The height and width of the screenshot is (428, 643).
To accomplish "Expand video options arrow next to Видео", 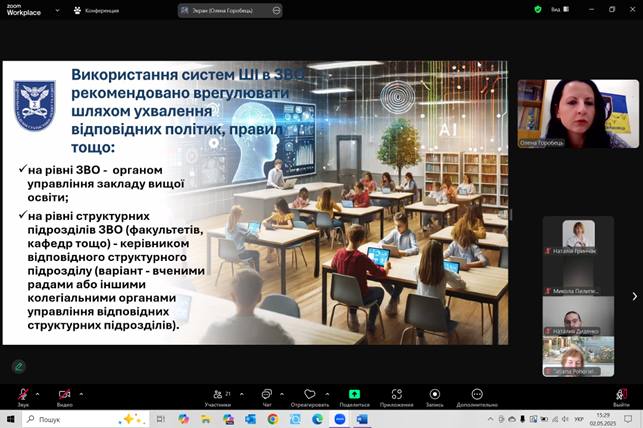I will coord(79,393).
